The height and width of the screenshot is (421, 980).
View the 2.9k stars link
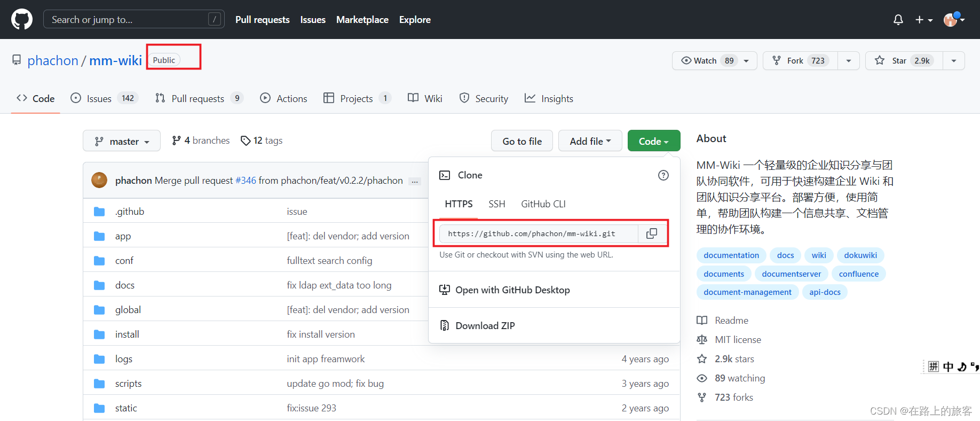(x=726, y=359)
